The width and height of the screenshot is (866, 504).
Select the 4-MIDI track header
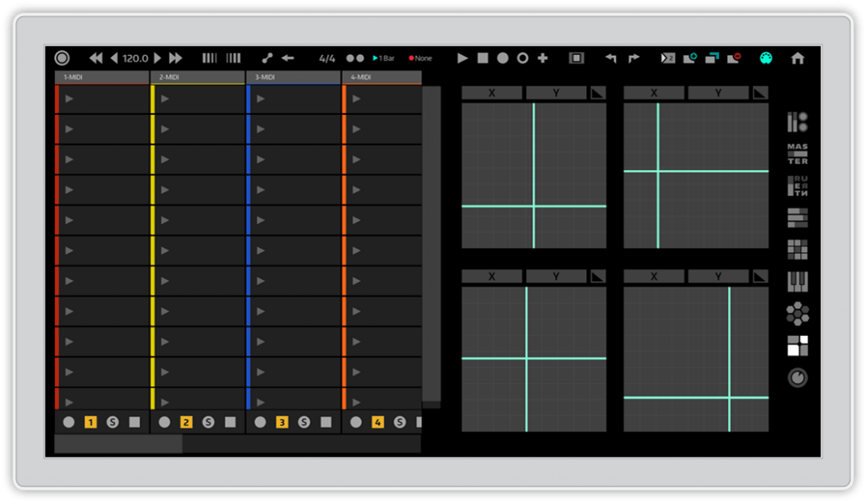click(381, 78)
